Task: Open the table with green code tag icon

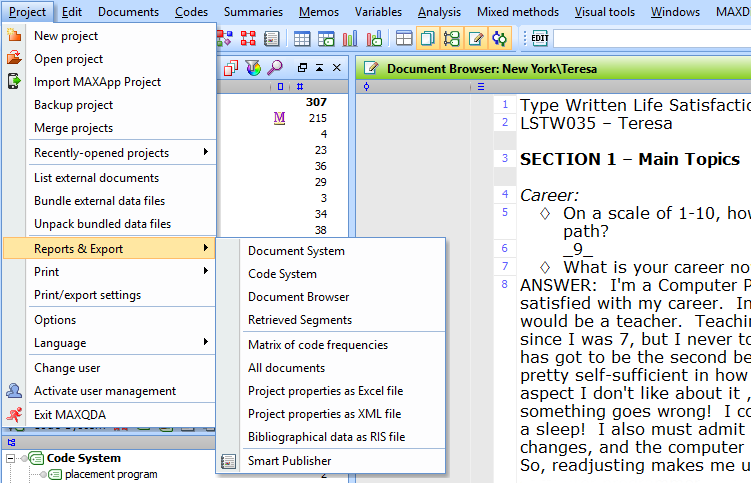Action: pos(326,38)
